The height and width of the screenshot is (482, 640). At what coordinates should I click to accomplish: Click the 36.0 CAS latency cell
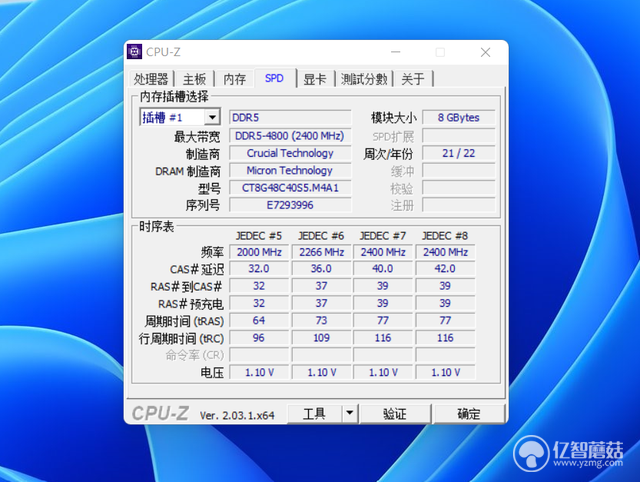pyautogui.click(x=321, y=269)
